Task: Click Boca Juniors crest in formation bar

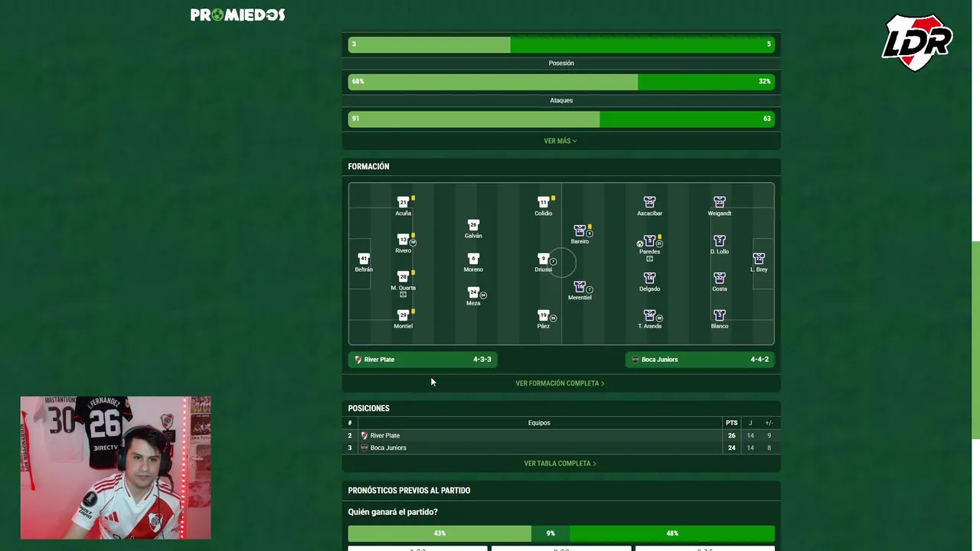Action: pos(635,360)
